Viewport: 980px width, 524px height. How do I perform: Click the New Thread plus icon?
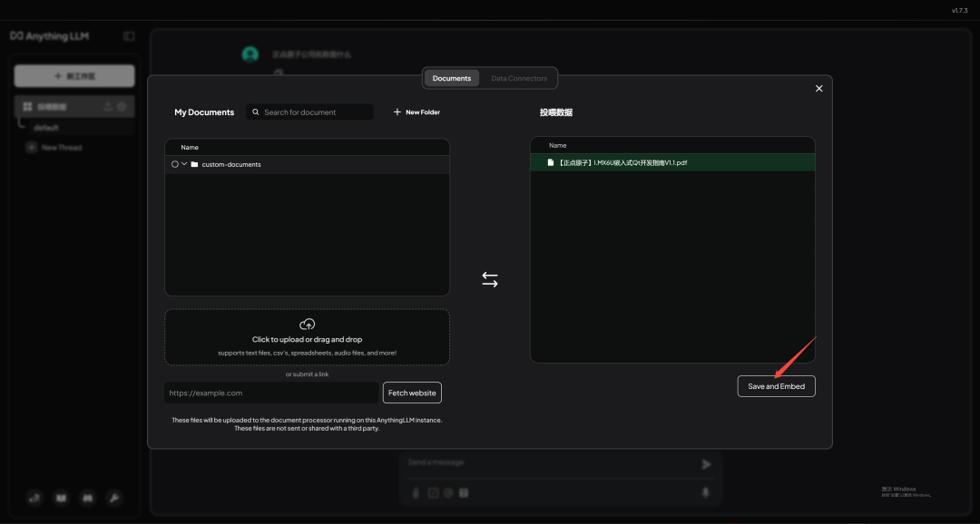[31, 148]
